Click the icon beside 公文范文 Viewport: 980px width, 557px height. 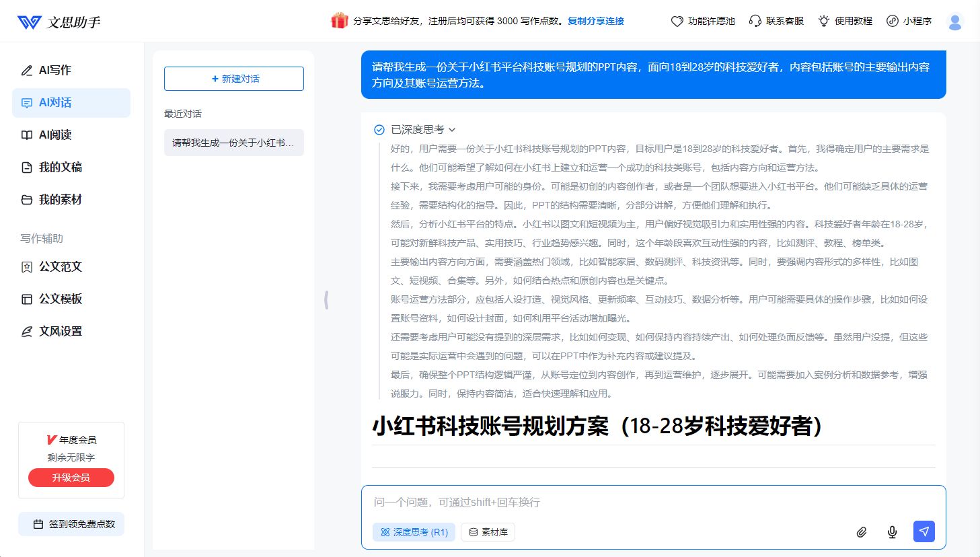(x=27, y=267)
